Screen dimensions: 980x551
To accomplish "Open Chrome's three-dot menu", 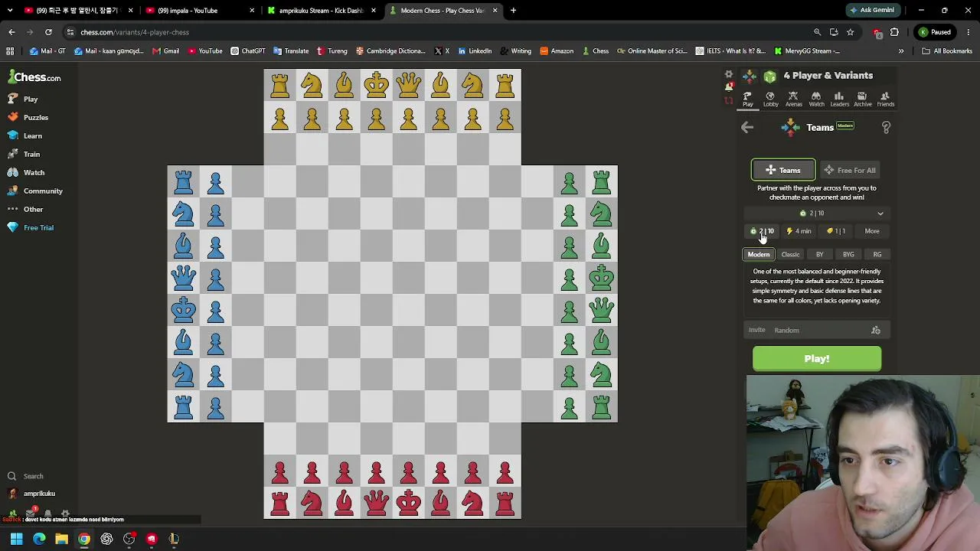I will click(x=969, y=32).
